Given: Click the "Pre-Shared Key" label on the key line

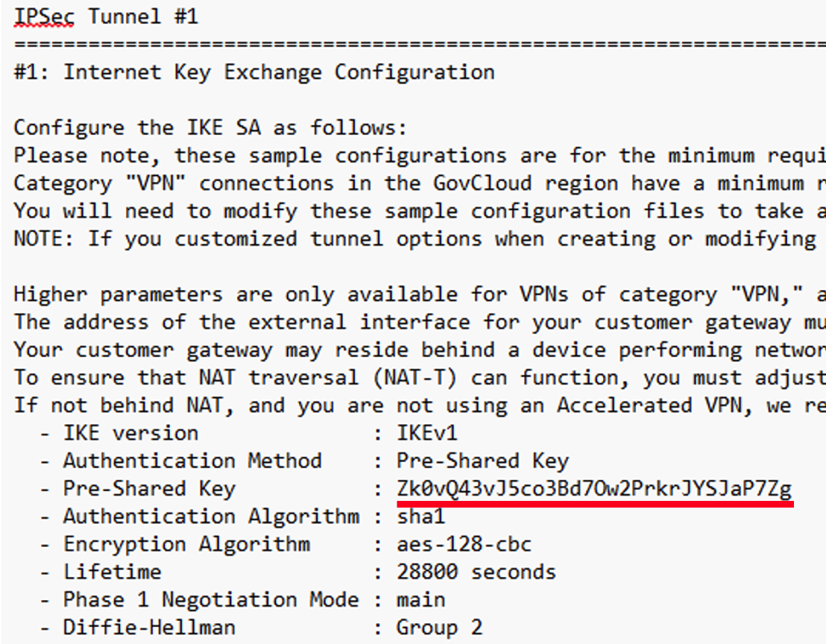Looking at the screenshot, I should (x=148, y=489).
